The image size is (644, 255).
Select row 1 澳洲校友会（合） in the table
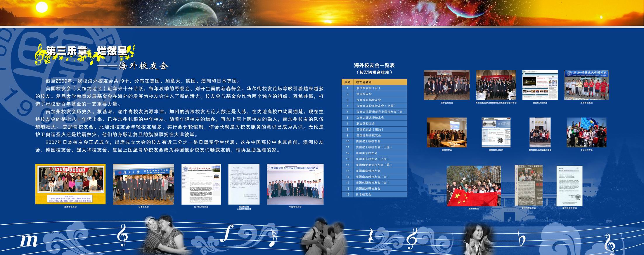(x=368, y=88)
